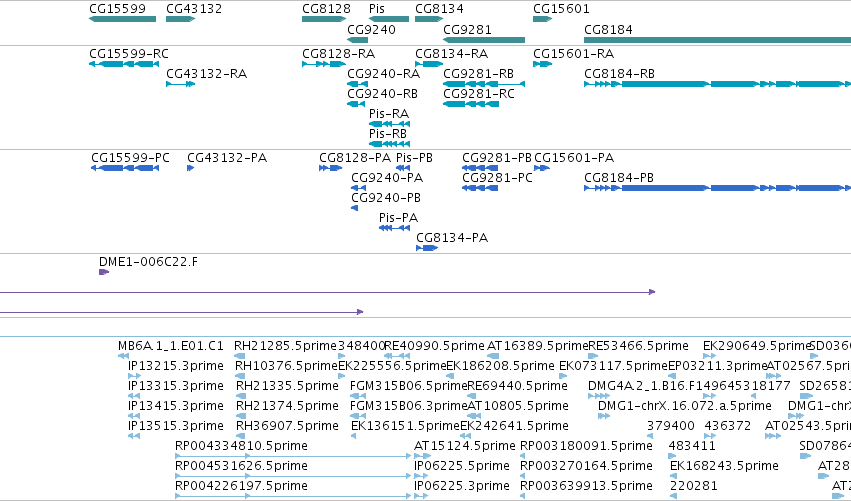Click the AT10805.5prime label

tap(518, 406)
